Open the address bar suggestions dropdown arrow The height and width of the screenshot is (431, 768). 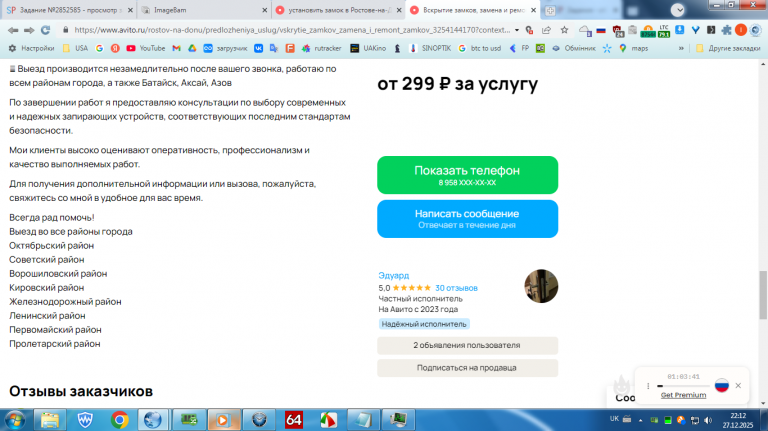[517, 30]
